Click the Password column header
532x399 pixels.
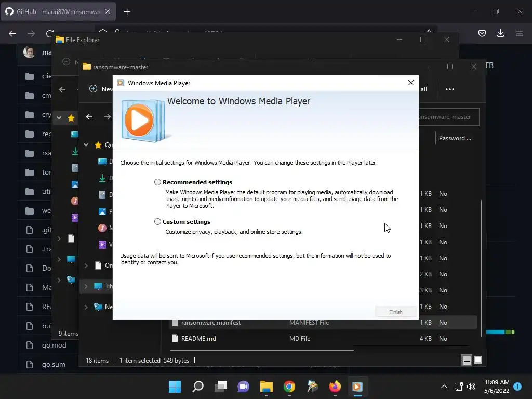pyautogui.click(x=455, y=138)
